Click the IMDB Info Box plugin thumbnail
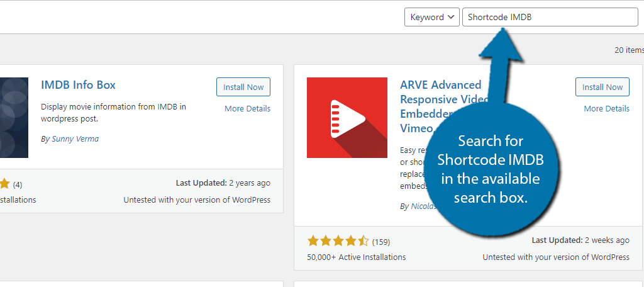 [14, 118]
